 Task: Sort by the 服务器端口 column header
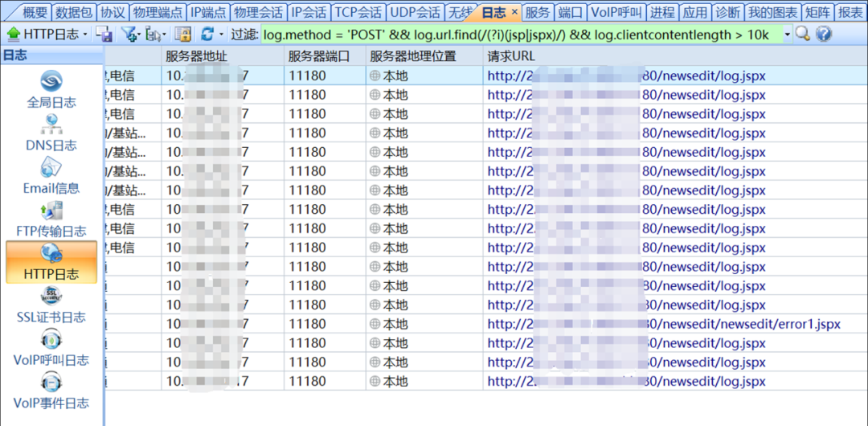tap(325, 56)
